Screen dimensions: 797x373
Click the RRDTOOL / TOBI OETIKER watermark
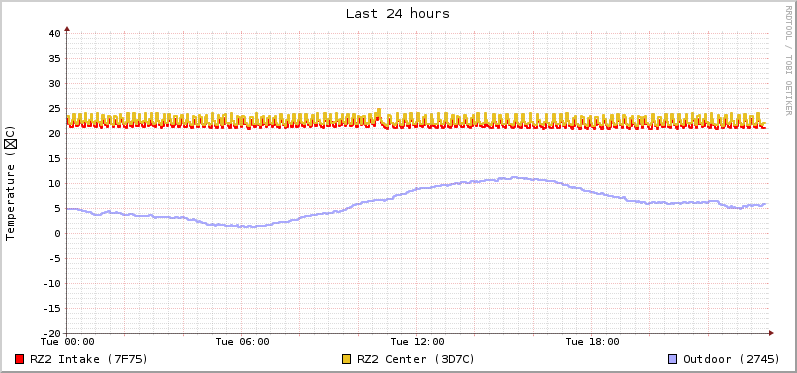click(788, 60)
